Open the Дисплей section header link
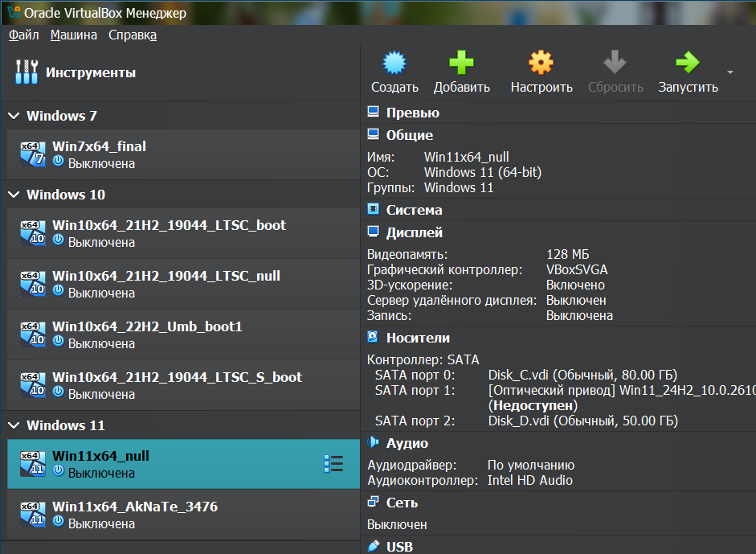756x554 pixels. (415, 232)
